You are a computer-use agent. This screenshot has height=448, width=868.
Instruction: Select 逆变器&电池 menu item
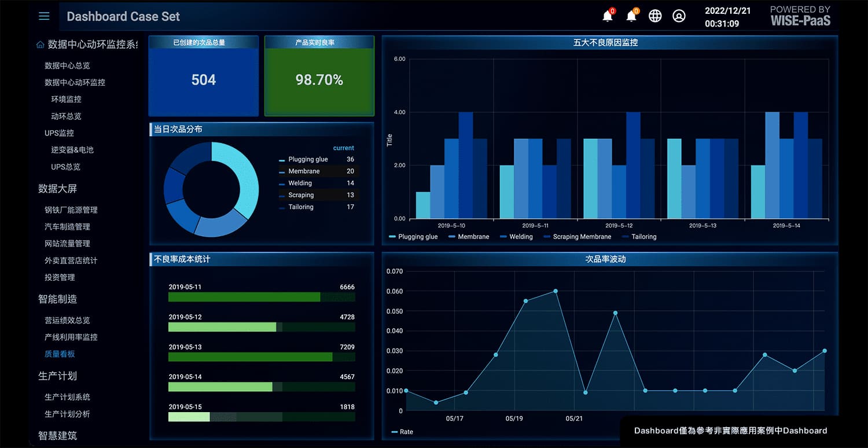[x=72, y=149]
